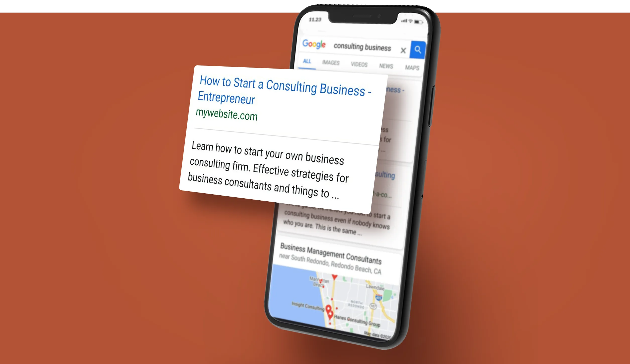Tap the Google Search icon
This screenshot has height=364, width=630.
(417, 49)
